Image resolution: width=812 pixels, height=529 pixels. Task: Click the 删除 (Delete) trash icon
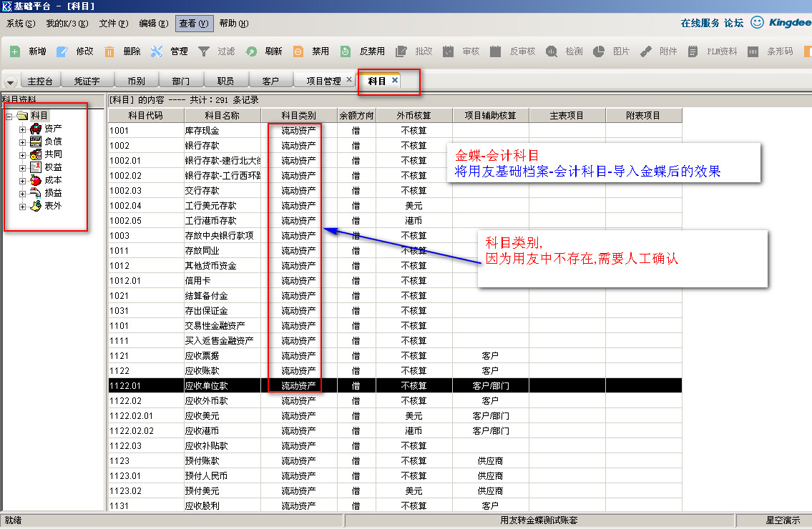[109, 51]
